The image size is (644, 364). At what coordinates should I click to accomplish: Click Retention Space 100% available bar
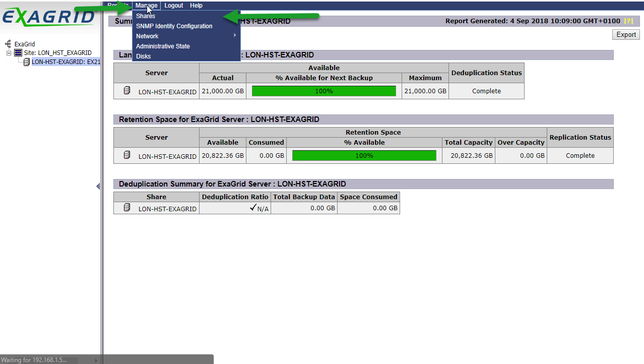click(364, 156)
